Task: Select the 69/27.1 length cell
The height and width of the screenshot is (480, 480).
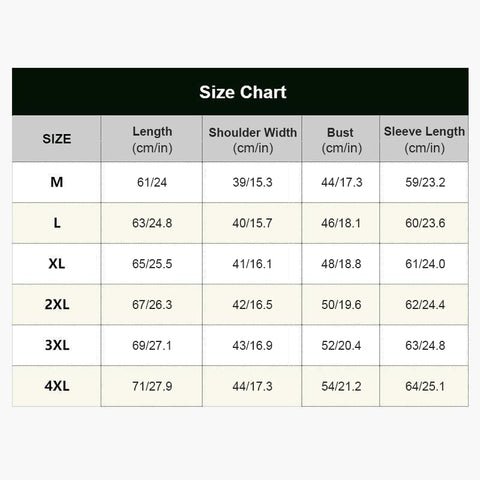Action: (x=152, y=345)
